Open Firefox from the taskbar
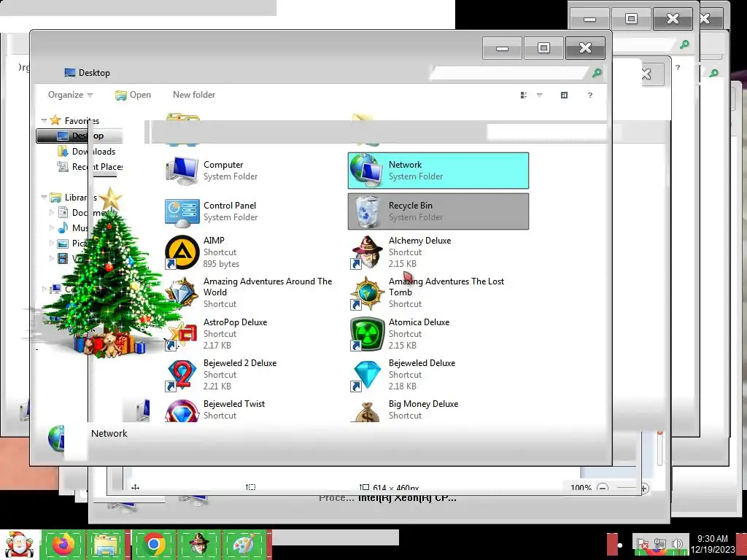The height and width of the screenshot is (560, 747). coord(63,544)
